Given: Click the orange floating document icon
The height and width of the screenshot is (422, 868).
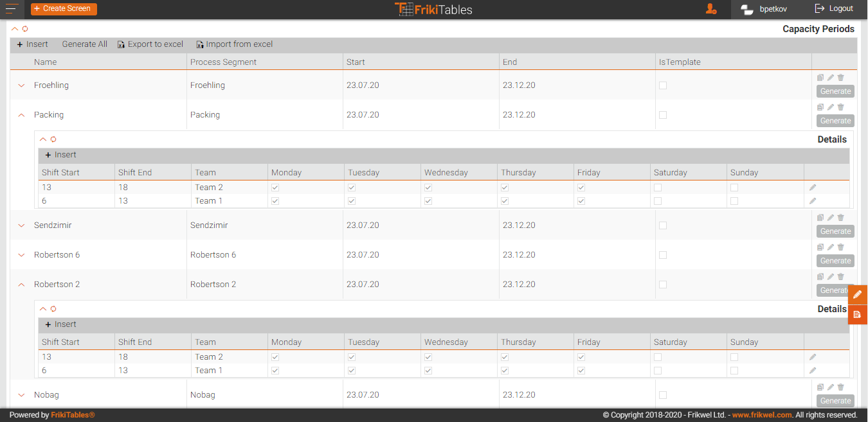Looking at the screenshot, I should (x=858, y=315).
